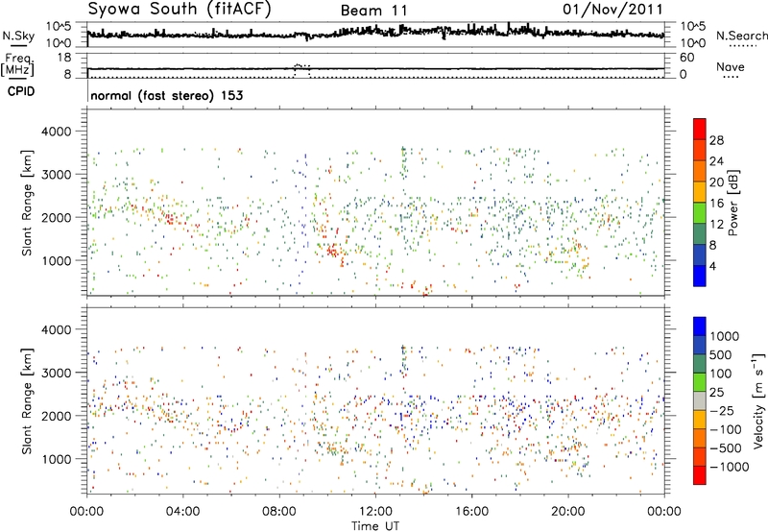Click the red top segment of power colorbar

pos(700,129)
